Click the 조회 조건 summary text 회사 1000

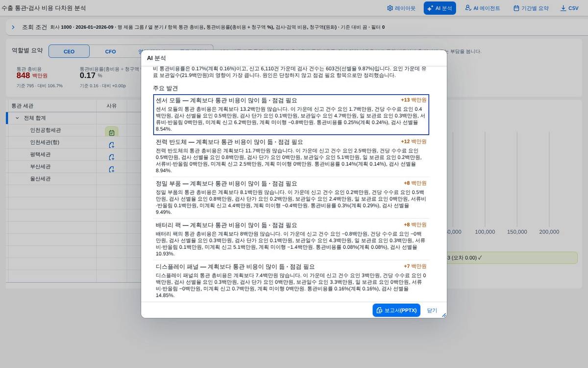coord(60,27)
